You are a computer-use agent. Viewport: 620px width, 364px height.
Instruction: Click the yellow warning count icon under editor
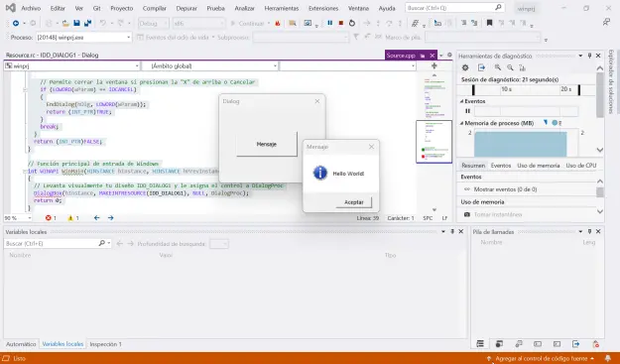70,218
